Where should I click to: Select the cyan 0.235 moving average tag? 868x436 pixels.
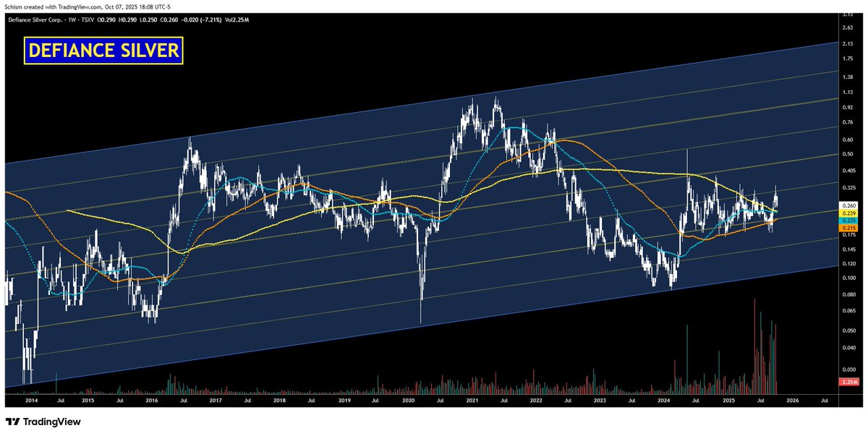click(x=849, y=221)
